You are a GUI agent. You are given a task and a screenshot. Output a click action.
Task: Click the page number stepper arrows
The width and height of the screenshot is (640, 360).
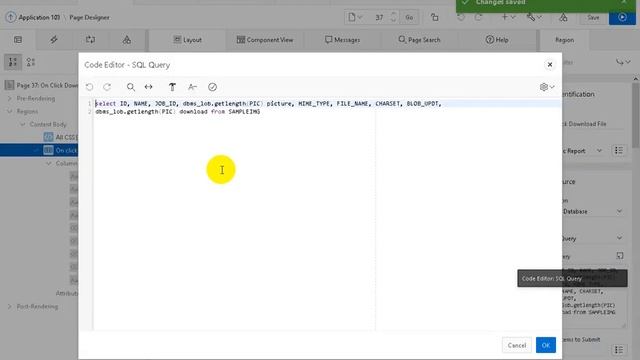pyautogui.click(x=393, y=17)
